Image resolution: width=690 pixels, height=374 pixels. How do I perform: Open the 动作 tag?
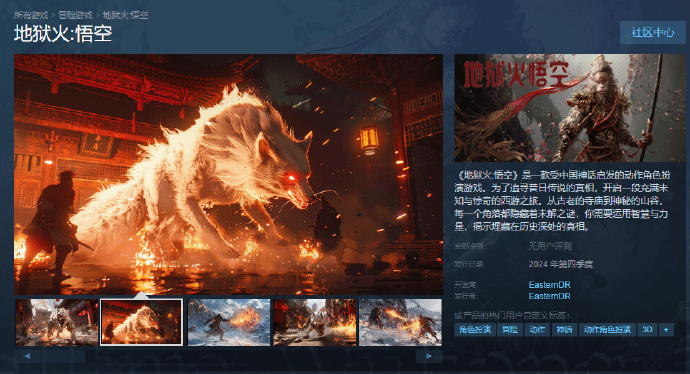click(x=537, y=330)
